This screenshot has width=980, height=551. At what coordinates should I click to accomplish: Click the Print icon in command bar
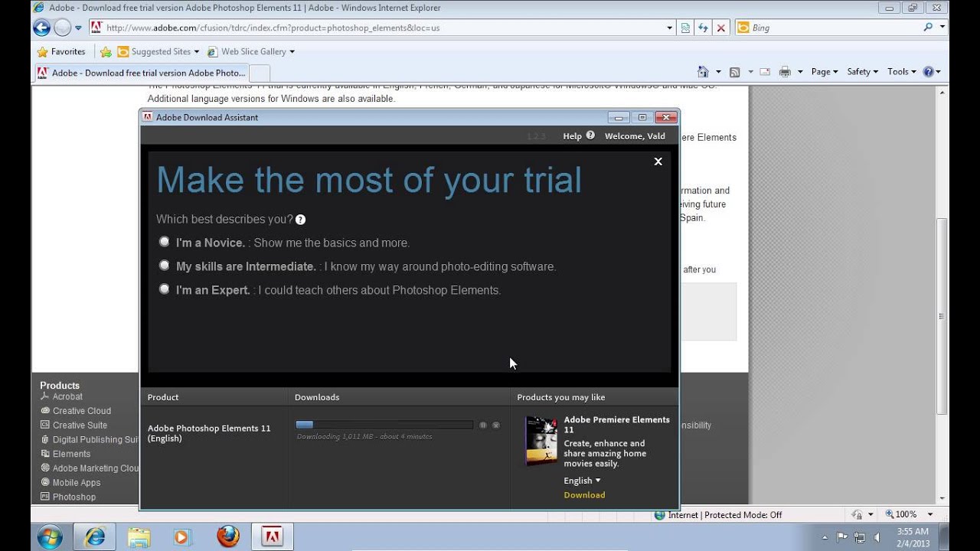pyautogui.click(x=785, y=72)
